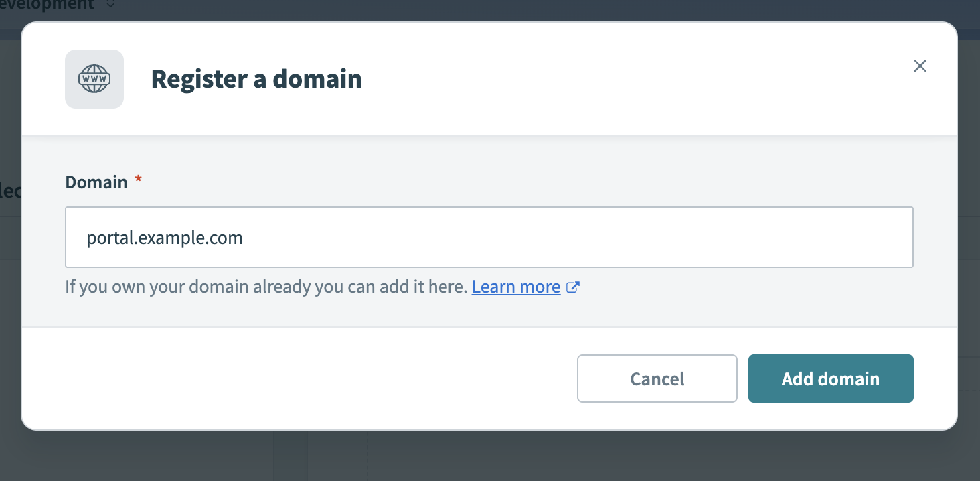980x481 pixels.
Task: Click the helper text about owning your domain
Action: click(x=264, y=287)
